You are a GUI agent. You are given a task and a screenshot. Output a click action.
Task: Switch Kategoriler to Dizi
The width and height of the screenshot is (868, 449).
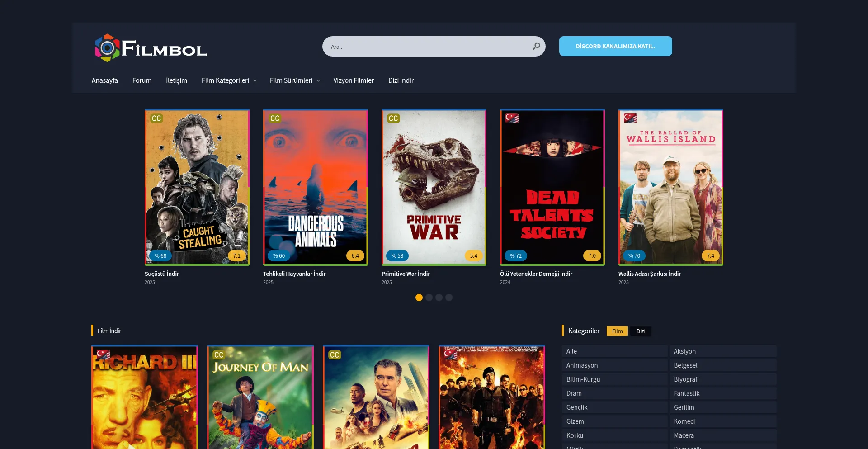click(641, 331)
